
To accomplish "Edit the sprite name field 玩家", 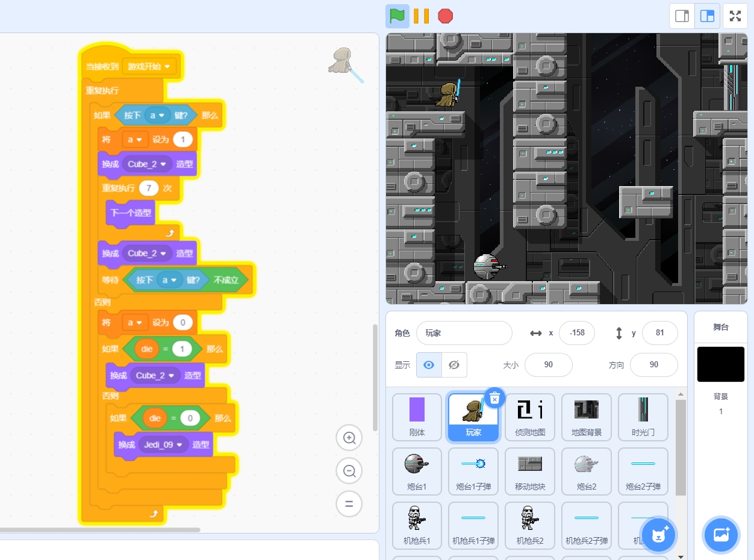I will (x=464, y=333).
